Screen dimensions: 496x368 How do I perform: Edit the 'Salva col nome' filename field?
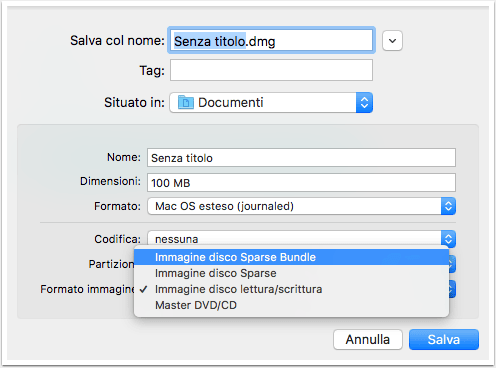[x=271, y=41]
